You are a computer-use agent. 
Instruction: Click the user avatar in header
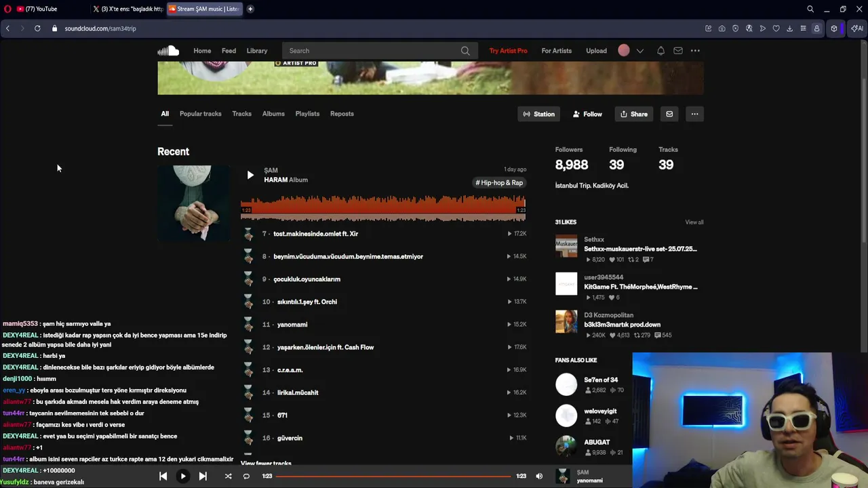pyautogui.click(x=624, y=51)
